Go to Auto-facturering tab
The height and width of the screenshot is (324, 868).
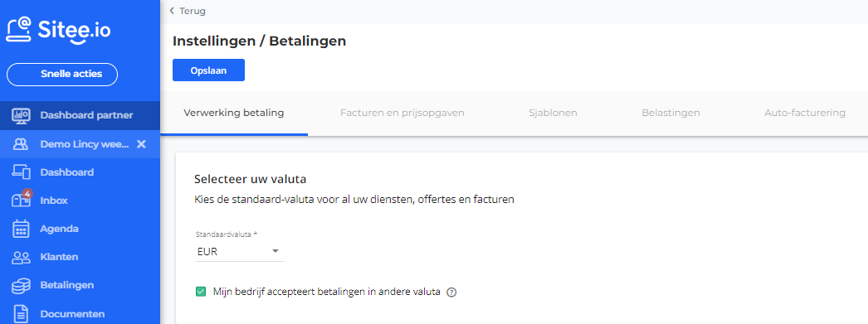coord(805,113)
